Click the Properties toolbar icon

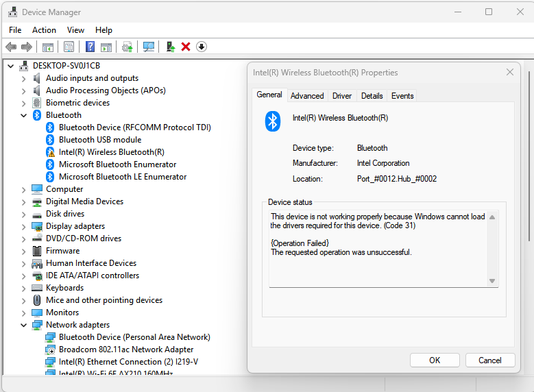[69, 47]
